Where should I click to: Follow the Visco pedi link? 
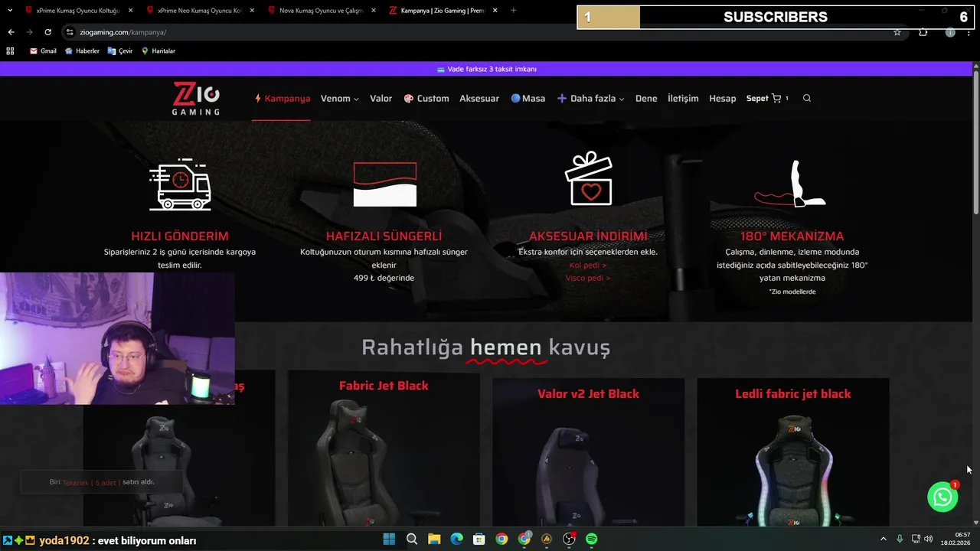(x=588, y=278)
